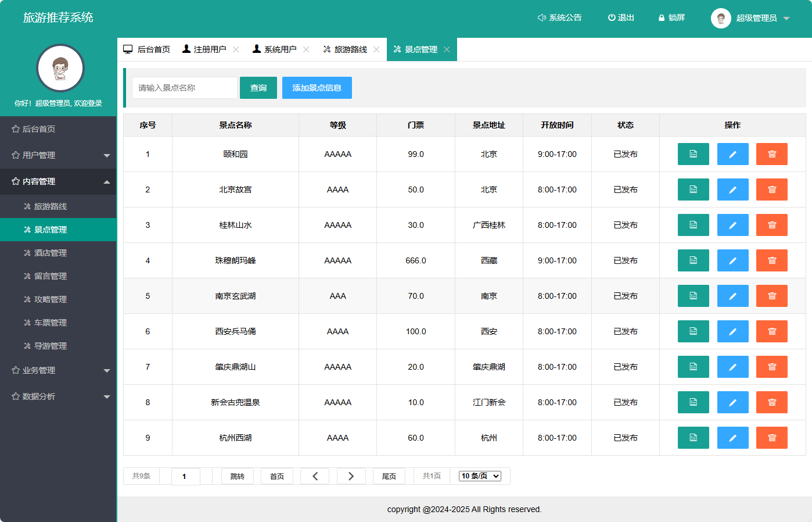Focus the 请输入景点名称 search field
Screen dimensions: 812x522
185,88
